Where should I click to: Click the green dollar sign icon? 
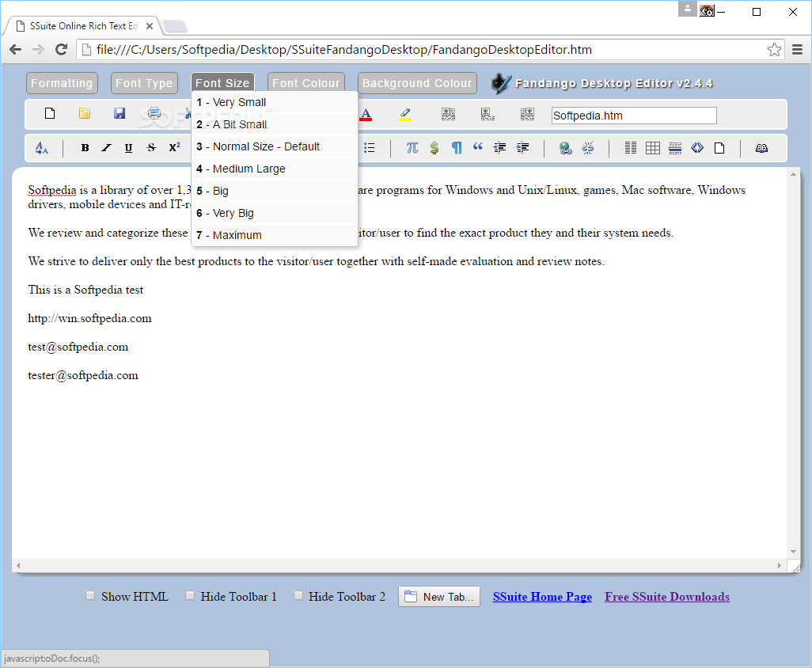(434, 148)
